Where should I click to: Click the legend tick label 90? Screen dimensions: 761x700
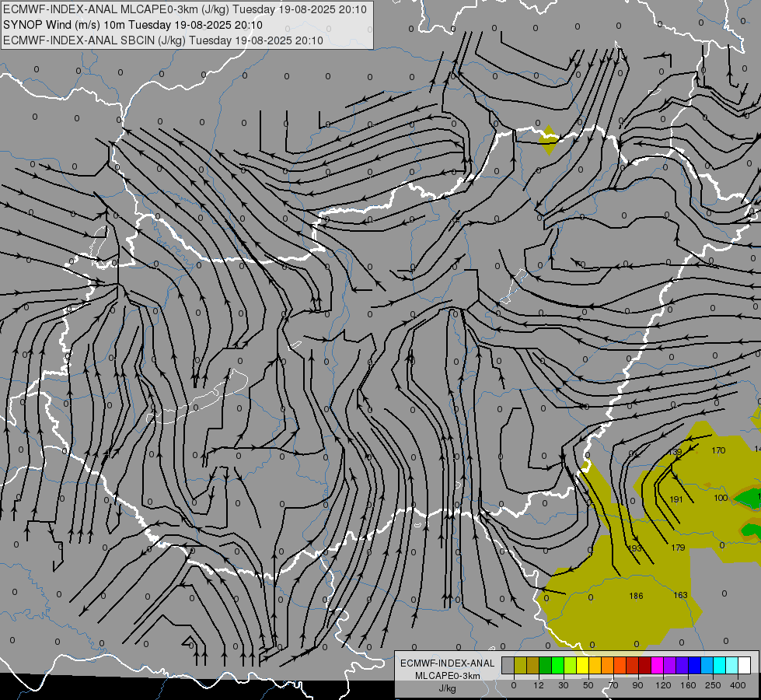(637, 685)
